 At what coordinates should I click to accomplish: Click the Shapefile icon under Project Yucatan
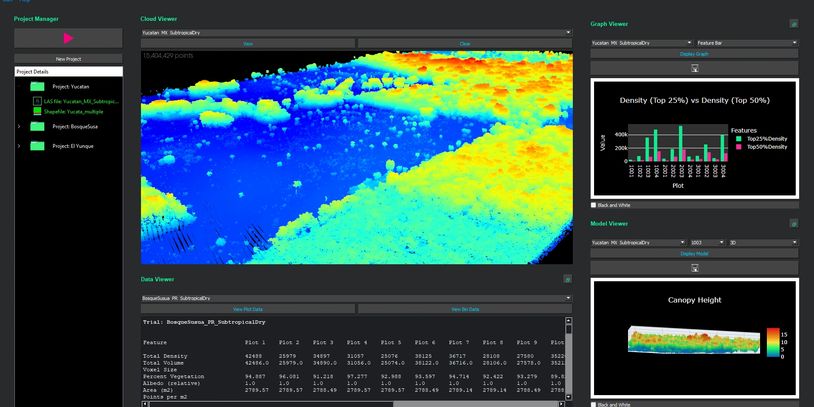click(37, 112)
